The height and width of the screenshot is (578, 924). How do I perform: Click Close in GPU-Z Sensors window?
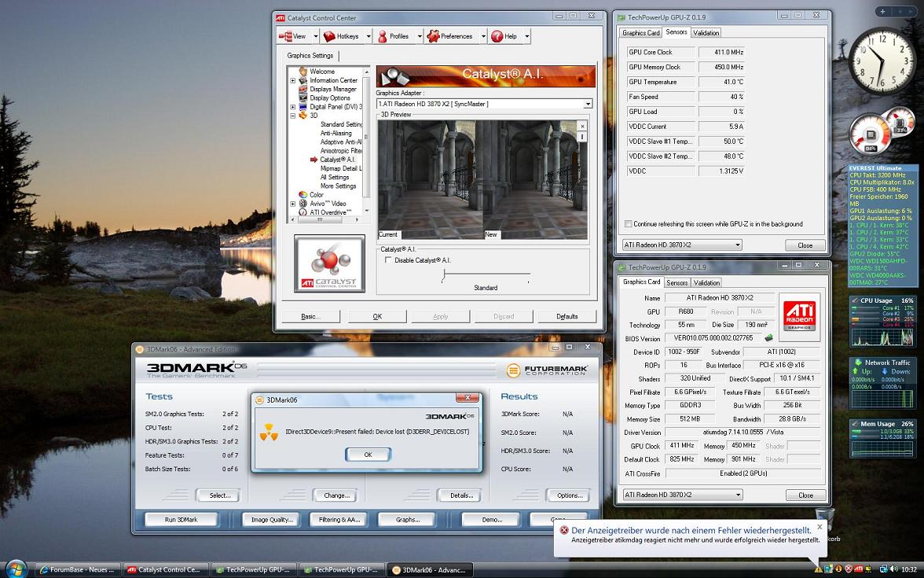(x=805, y=245)
